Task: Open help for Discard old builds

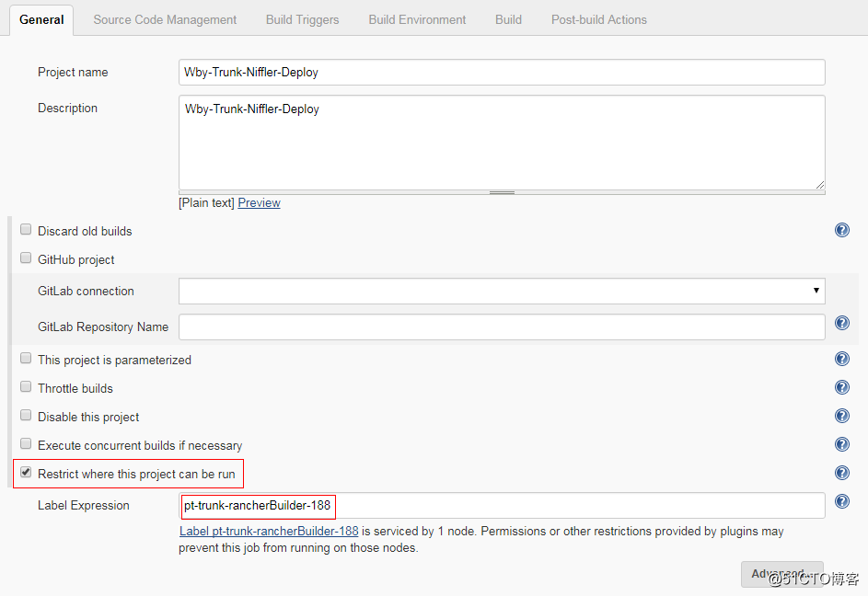Action: (842, 230)
